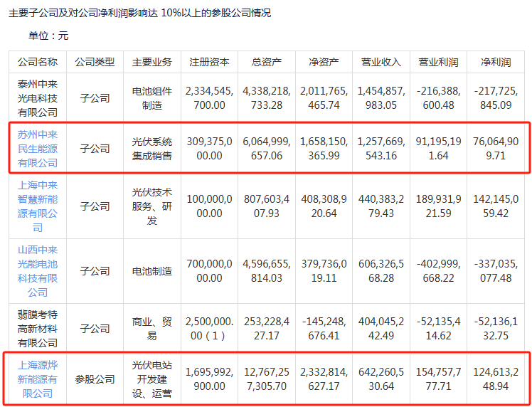Image resolution: width=532 pixels, height=407 pixels.
Task: Click the 公司名称 column header
Action: (x=38, y=62)
